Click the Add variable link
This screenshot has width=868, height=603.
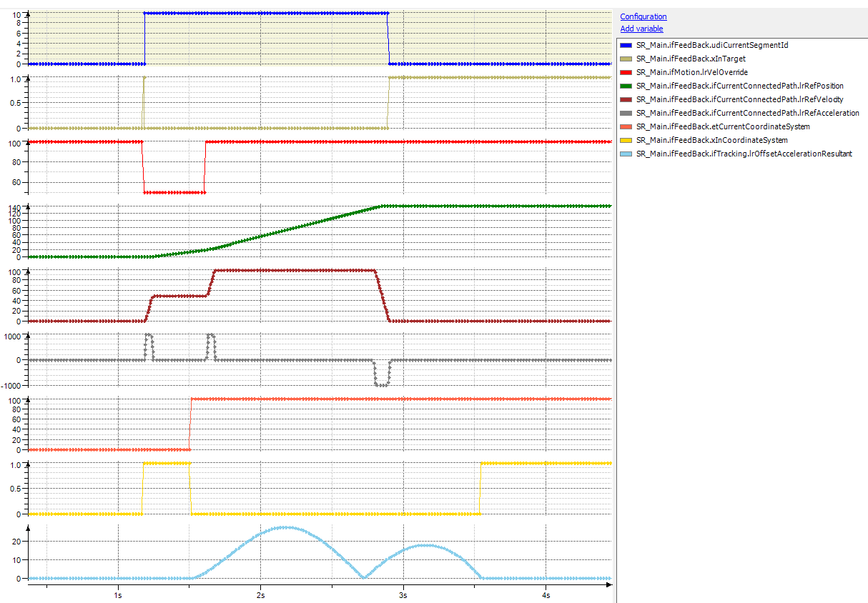tap(641, 29)
